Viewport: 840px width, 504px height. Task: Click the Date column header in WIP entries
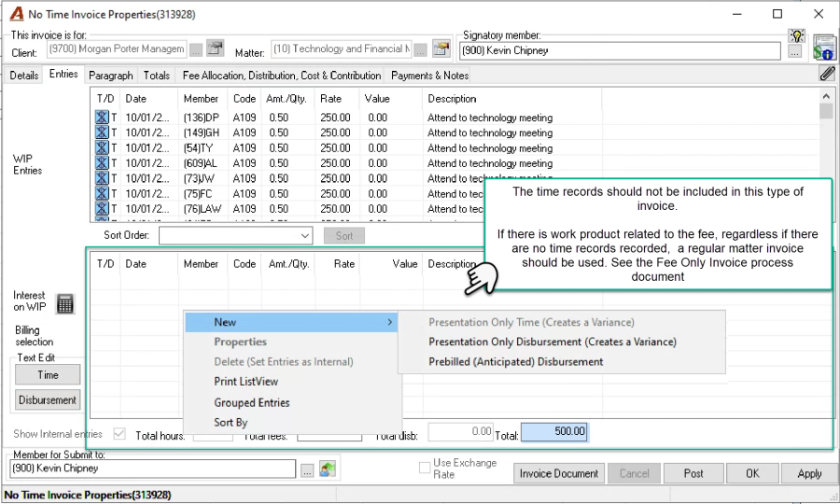coord(135,99)
